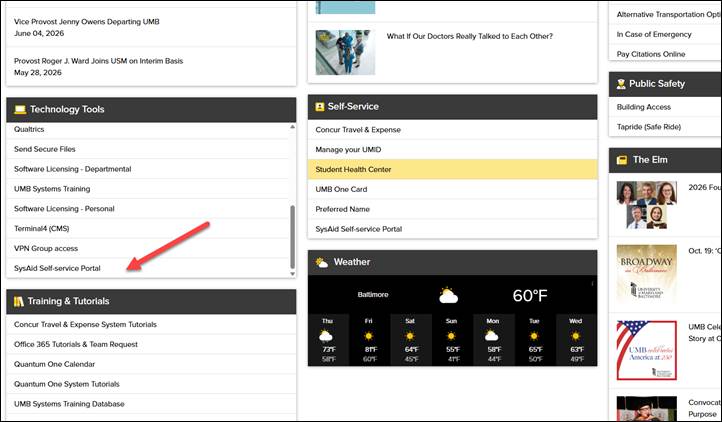This screenshot has width=722, height=422.
Task: Open VPN Group access link
Action: tap(46, 248)
